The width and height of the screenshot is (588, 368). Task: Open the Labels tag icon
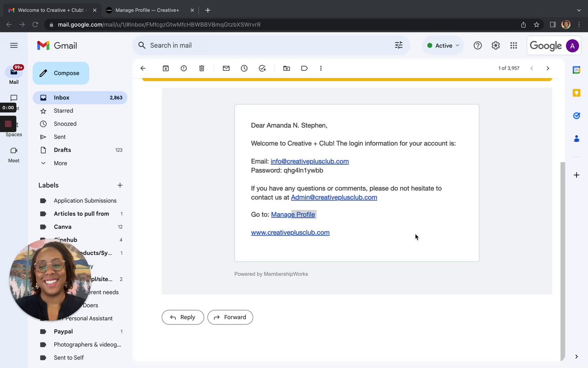point(305,68)
